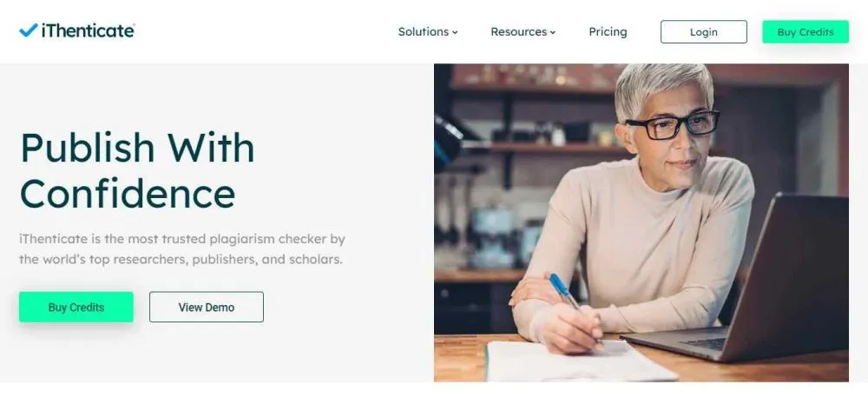Expand the chevron next to Resources

(553, 33)
